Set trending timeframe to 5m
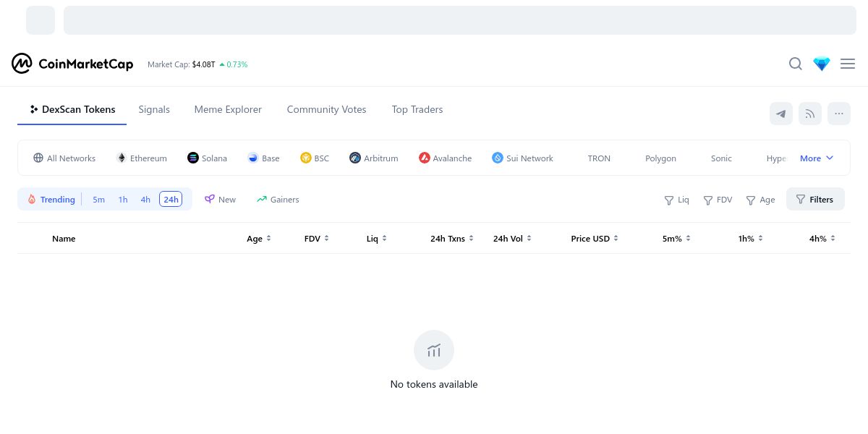 click(x=98, y=199)
